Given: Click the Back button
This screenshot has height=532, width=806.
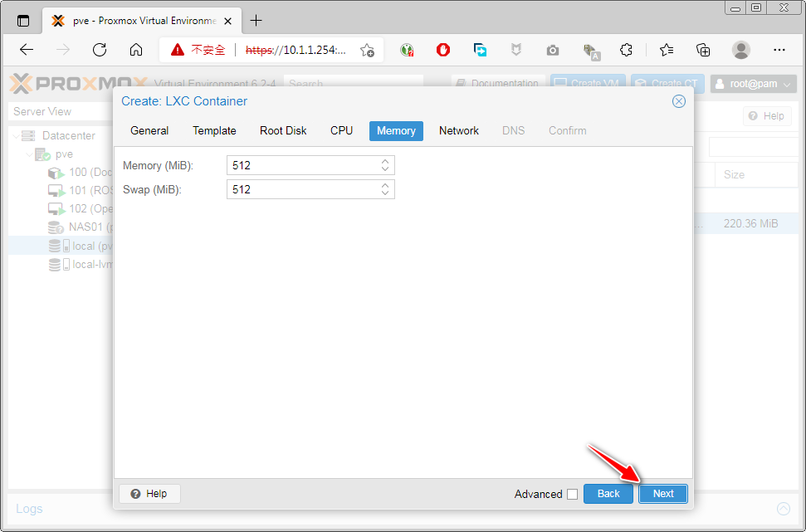Looking at the screenshot, I should coord(608,493).
